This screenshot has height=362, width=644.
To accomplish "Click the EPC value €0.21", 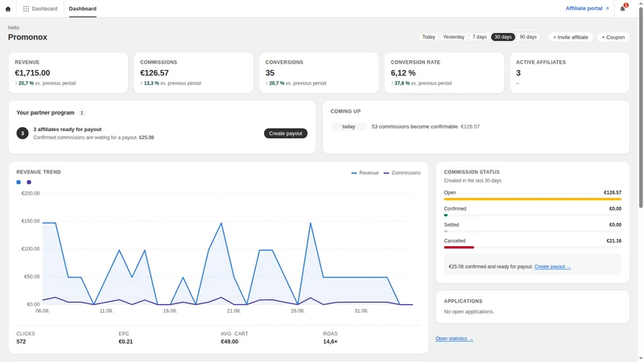I will click(x=126, y=341).
